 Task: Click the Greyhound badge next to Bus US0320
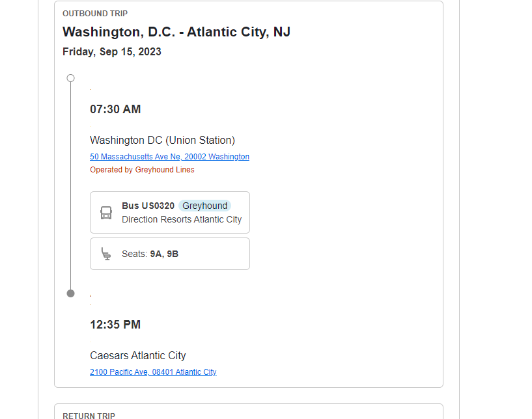click(x=204, y=206)
